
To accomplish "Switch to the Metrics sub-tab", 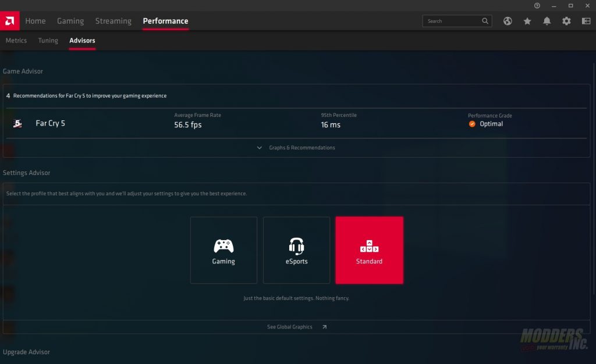I will [16, 40].
